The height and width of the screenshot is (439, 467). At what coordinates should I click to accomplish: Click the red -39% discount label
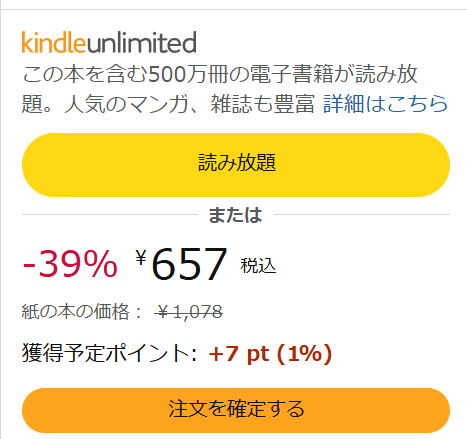click(70, 264)
